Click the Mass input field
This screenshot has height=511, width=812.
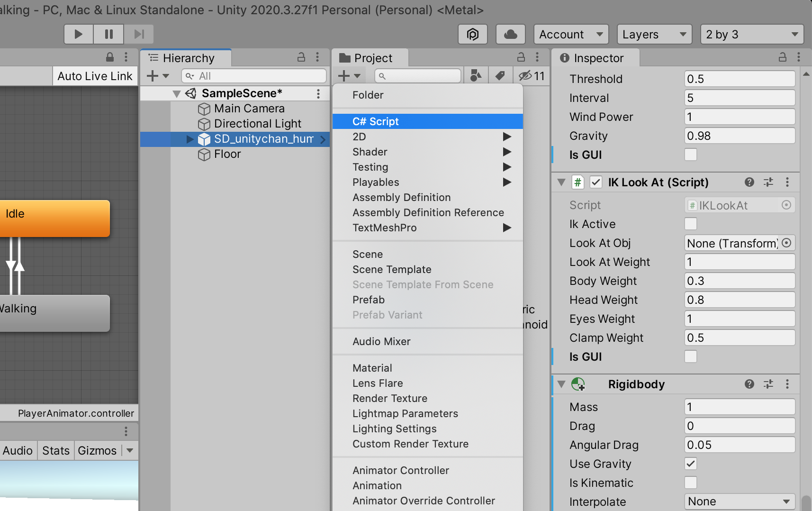click(739, 407)
